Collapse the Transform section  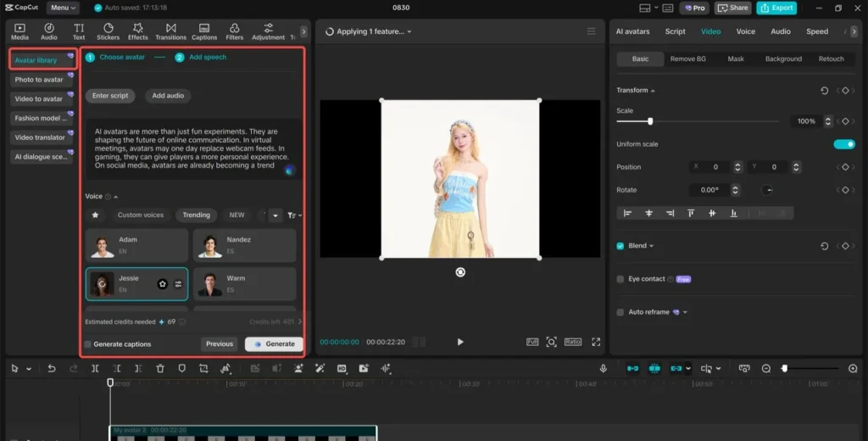(653, 90)
